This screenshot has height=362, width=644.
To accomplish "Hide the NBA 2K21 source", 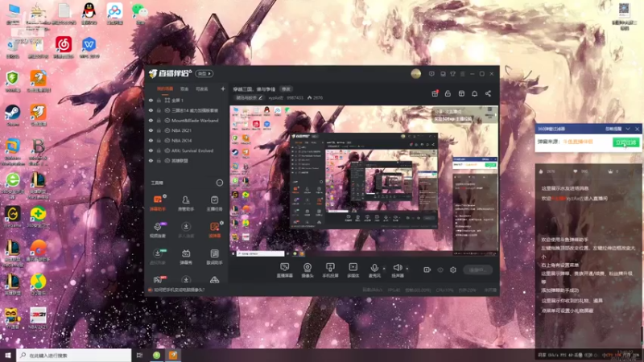I will pos(151,130).
